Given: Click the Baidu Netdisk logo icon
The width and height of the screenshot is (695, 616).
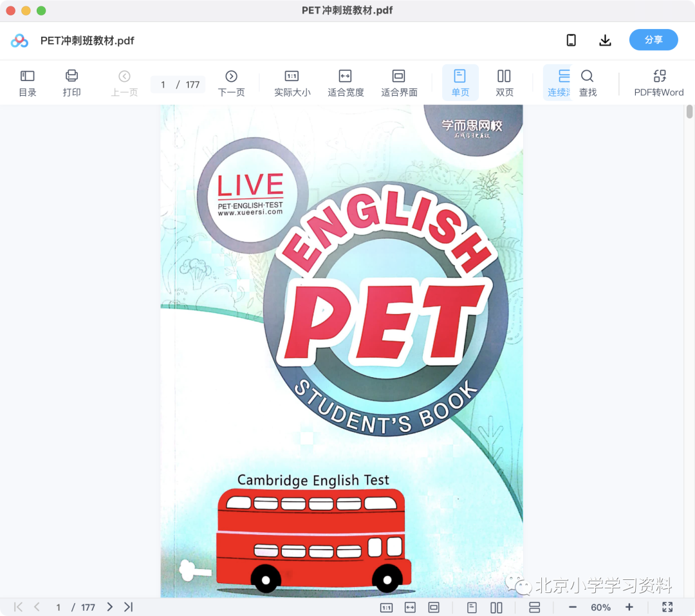Looking at the screenshot, I should (19, 41).
